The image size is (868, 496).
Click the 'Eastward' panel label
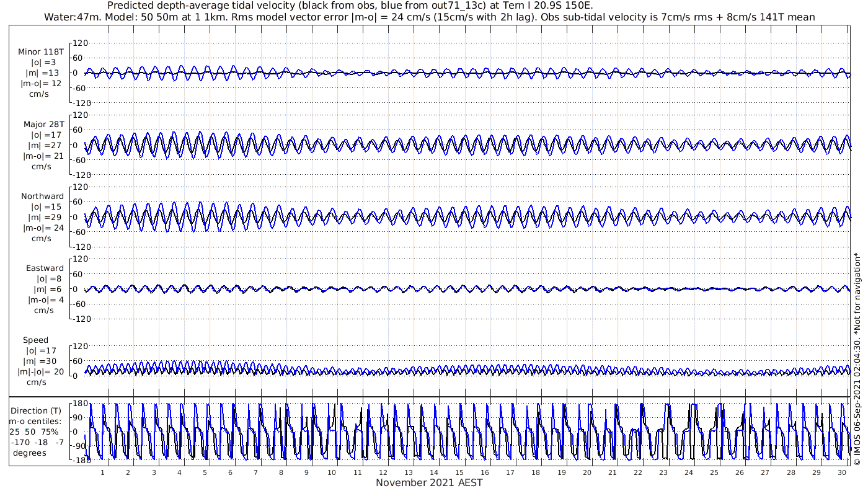point(45,268)
